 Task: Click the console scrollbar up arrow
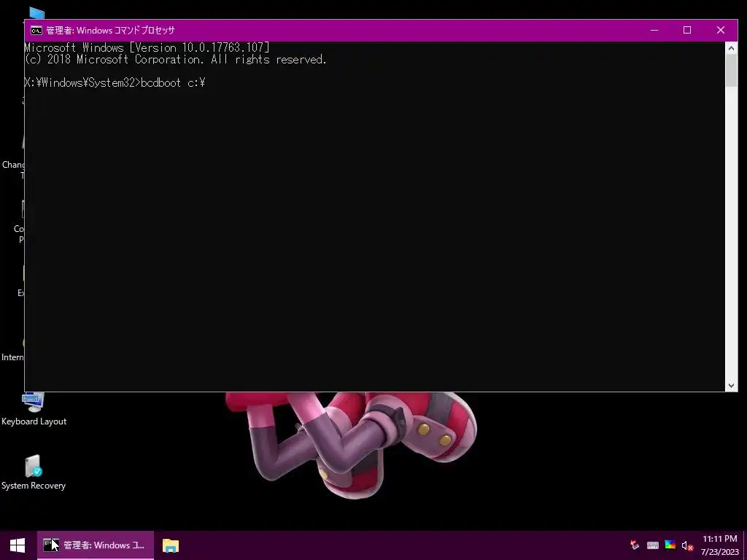(731, 47)
